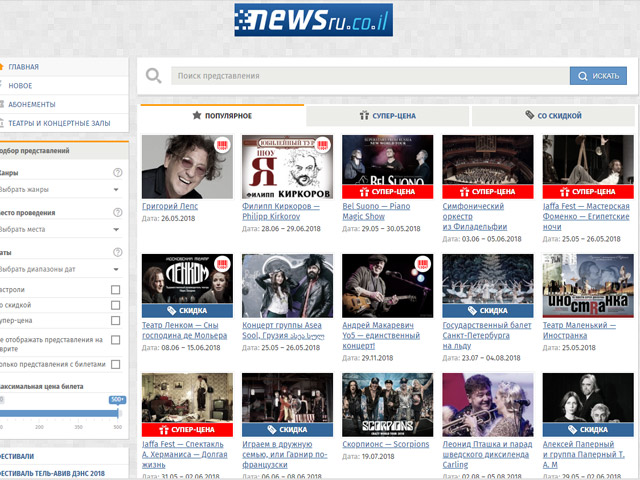Enable the Гастроли checkbox

pos(115,290)
